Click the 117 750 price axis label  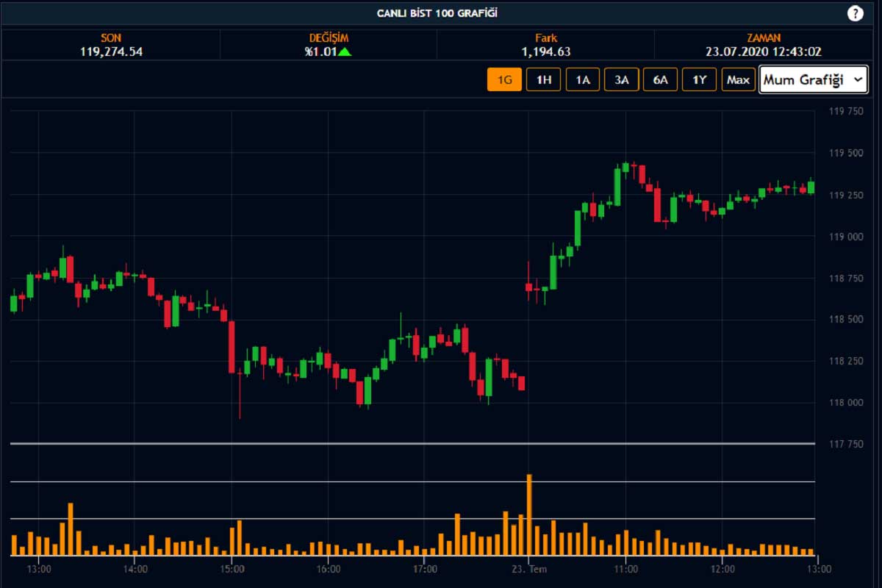845,444
